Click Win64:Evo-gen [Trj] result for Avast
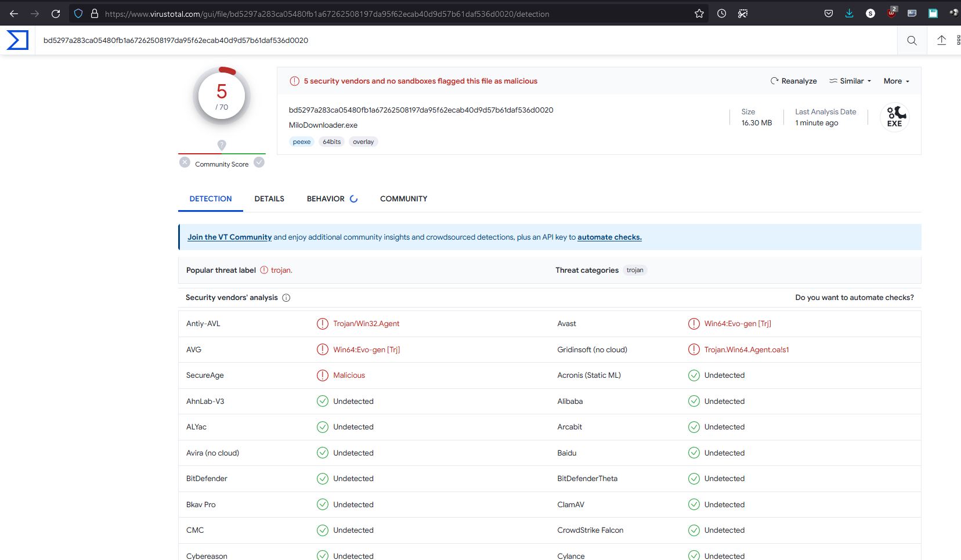Screen dimensions: 961x560 tap(738, 324)
